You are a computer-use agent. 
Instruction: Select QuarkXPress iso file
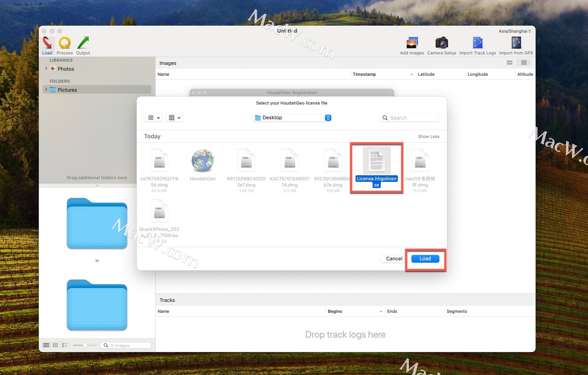159,221
